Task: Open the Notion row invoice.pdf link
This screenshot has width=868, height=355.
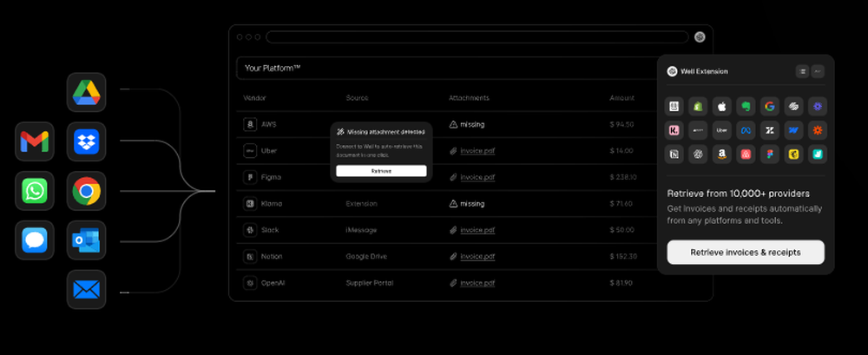Action: (x=477, y=256)
